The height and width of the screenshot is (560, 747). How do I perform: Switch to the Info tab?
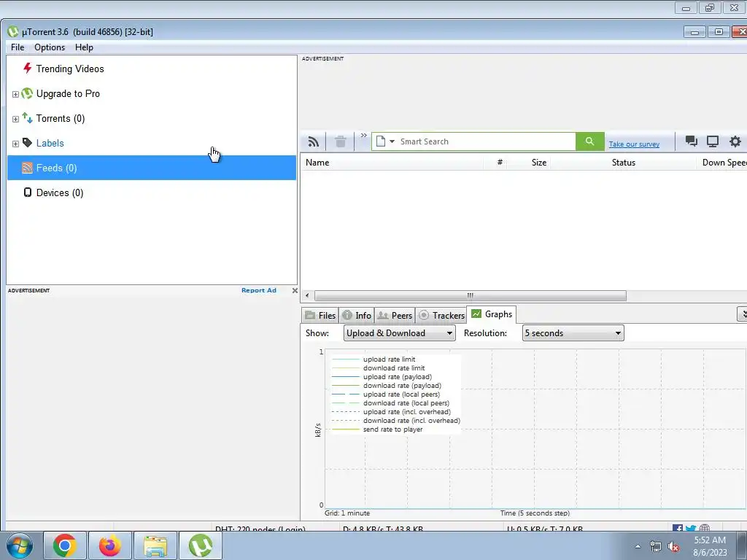[357, 315]
